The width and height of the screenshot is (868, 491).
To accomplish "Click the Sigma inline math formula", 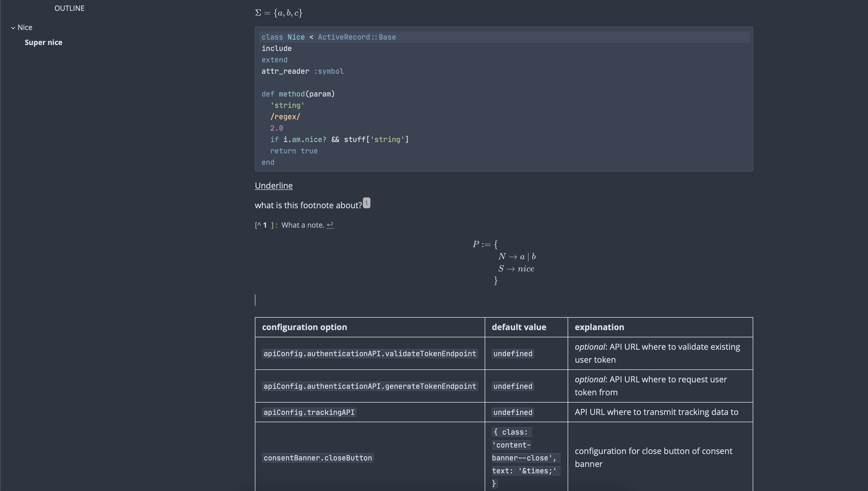I will pos(279,13).
